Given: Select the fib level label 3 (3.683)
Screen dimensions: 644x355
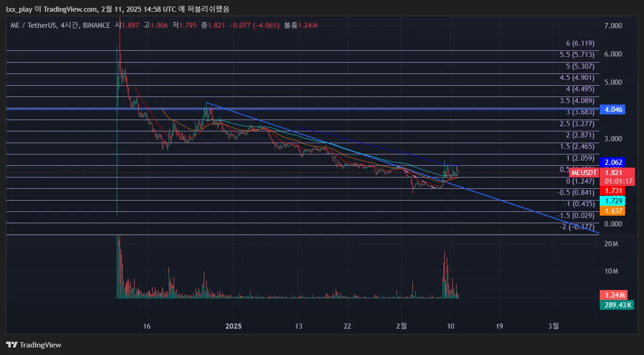Looking at the screenshot, I should point(580,112).
